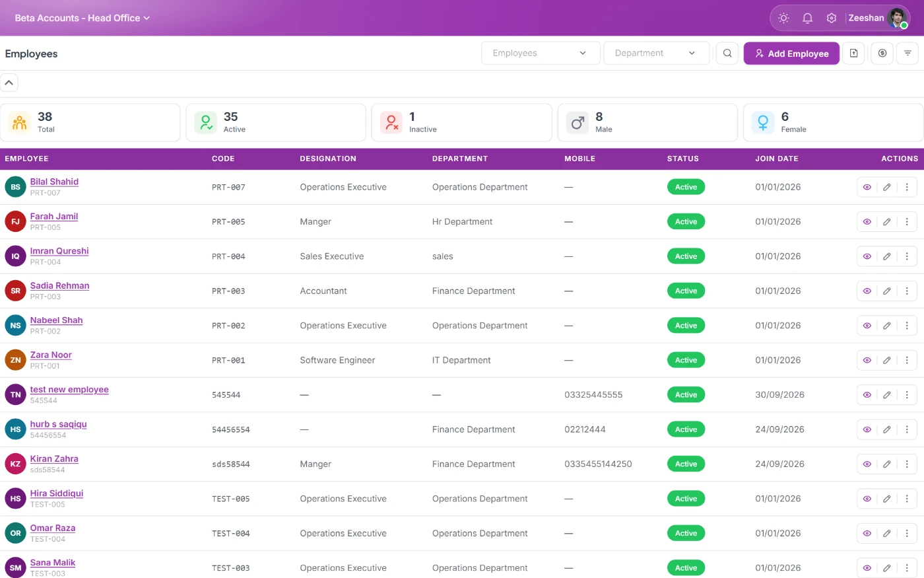The height and width of the screenshot is (578, 924).
Task: View Farah Jamil via eye icon
Action: [867, 222]
